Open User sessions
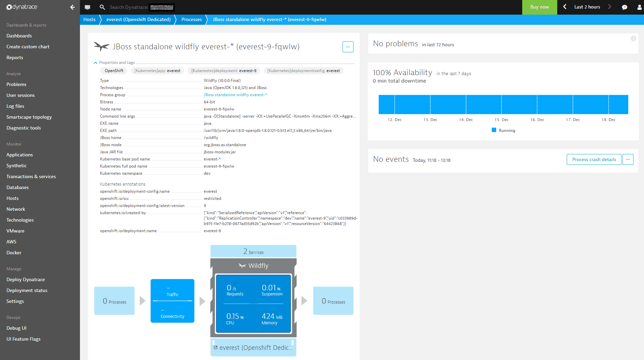 (x=20, y=95)
